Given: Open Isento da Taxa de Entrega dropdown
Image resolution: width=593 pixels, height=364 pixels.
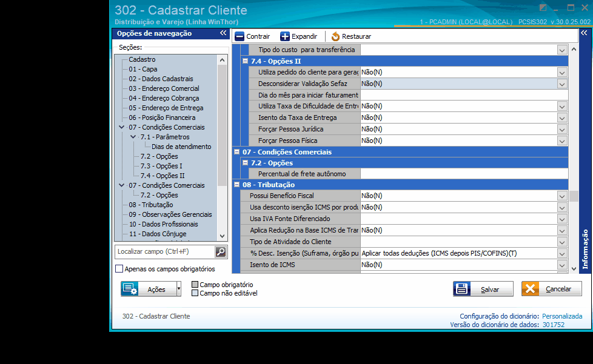Looking at the screenshot, I should [562, 118].
